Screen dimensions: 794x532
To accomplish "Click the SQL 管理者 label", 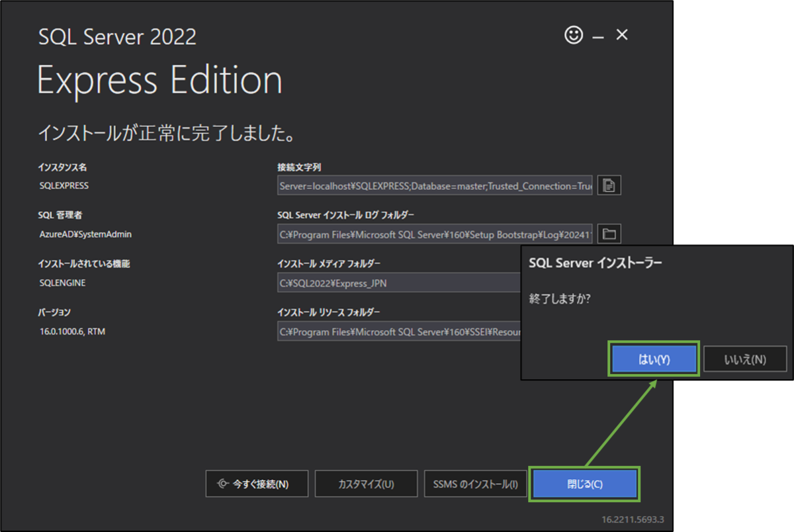I will [x=60, y=216].
